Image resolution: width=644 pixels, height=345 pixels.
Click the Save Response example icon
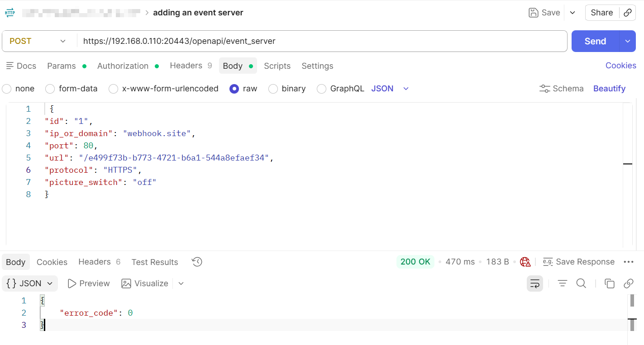(x=548, y=262)
